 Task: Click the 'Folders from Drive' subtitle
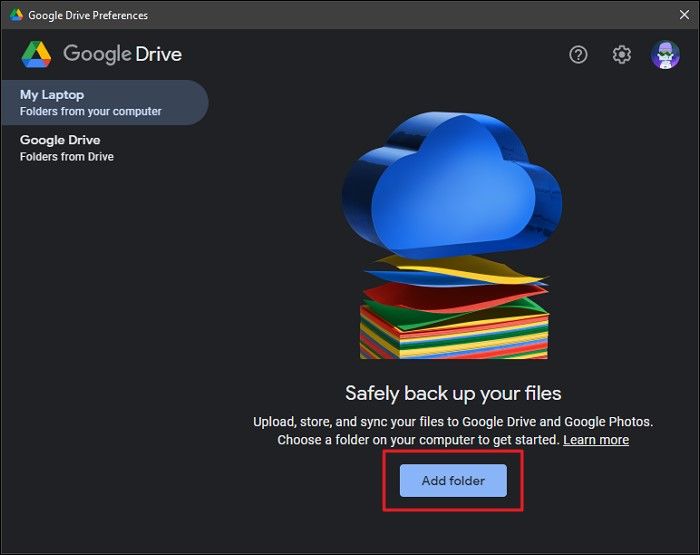pos(67,157)
